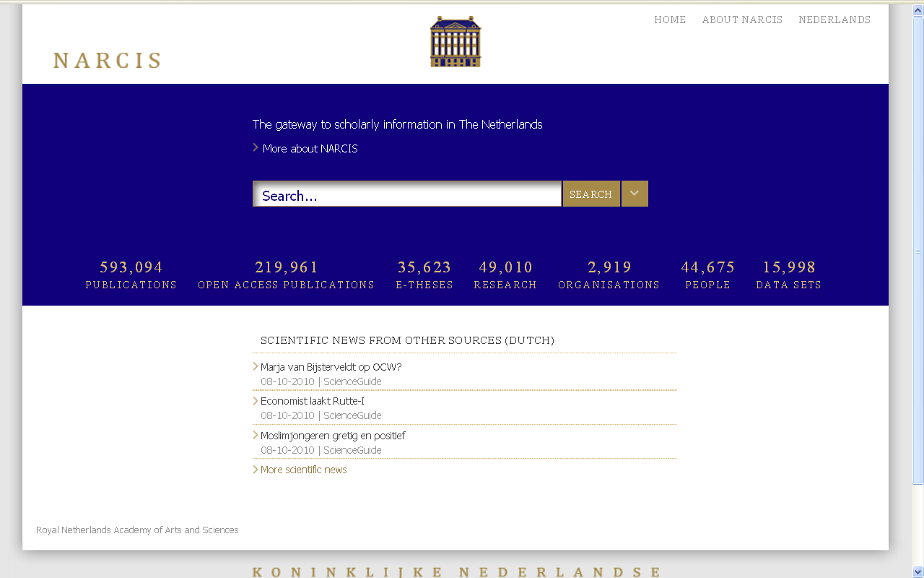Click the scroll up arrow on scrollbar
Viewport: 924px width, 578px height.
click(918, 10)
